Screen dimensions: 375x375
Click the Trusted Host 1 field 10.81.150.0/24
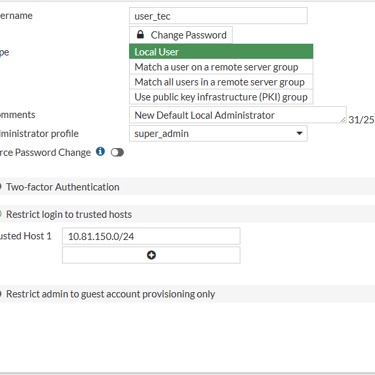(151, 236)
